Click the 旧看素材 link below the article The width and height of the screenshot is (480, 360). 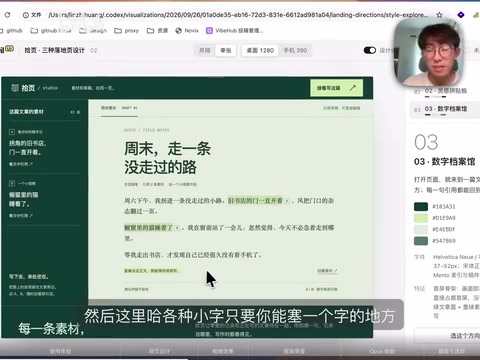tap(327, 271)
